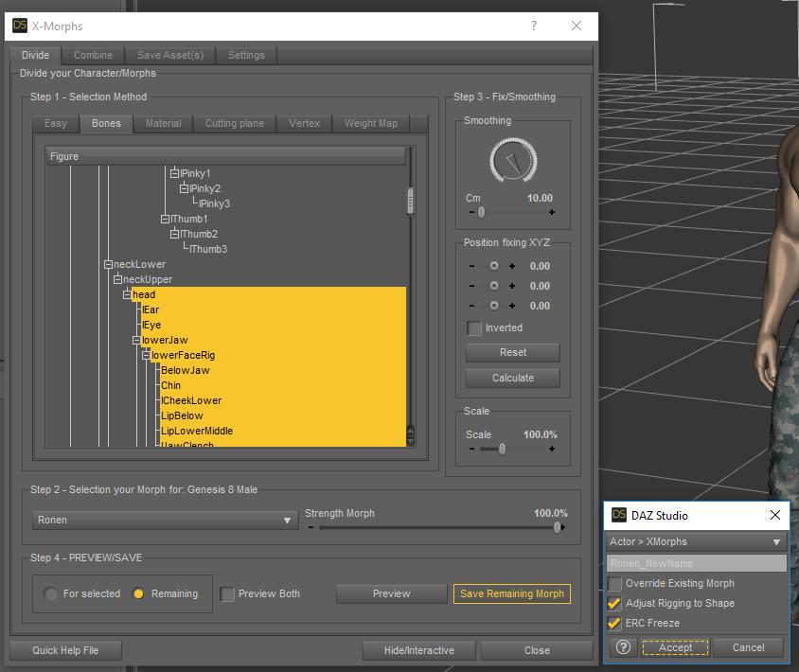Screen dimensions: 799x672
Task: Select the lEar bone in tree
Action: pos(151,309)
